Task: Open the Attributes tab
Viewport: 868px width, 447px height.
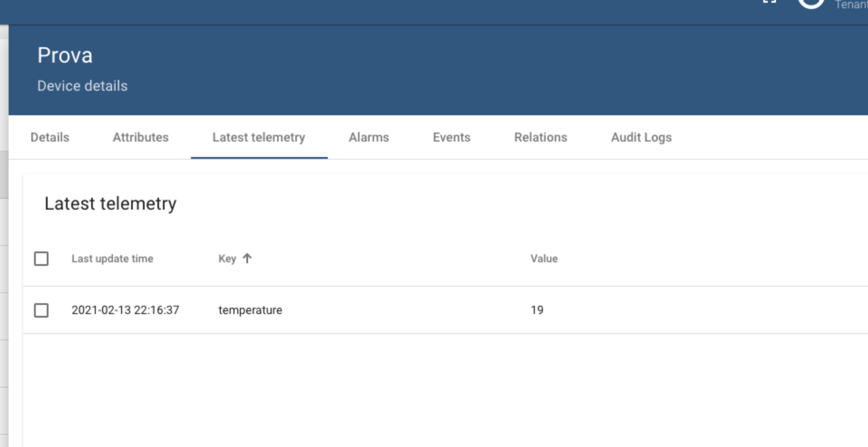Action: (141, 137)
